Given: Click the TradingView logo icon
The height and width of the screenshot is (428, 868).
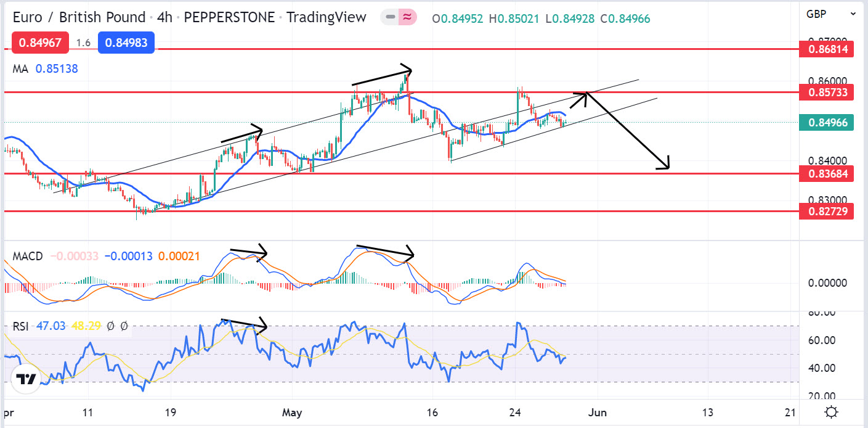Looking at the screenshot, I should [25, 379].
